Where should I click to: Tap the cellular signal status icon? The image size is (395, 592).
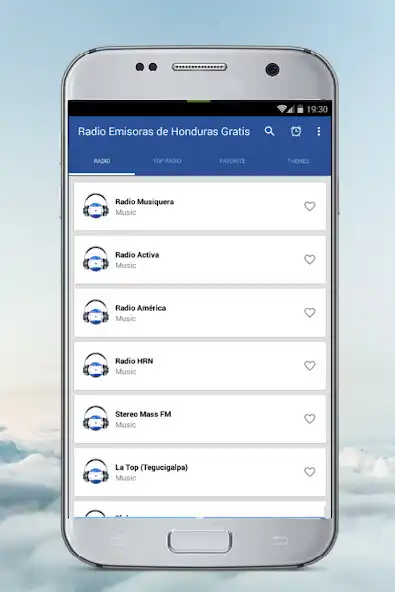pos(290,109)
